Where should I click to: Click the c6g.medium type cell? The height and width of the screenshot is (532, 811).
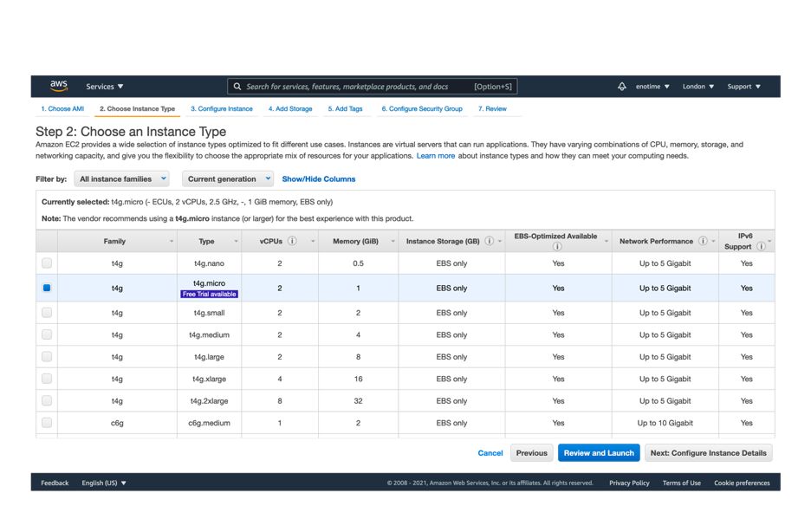209,423
